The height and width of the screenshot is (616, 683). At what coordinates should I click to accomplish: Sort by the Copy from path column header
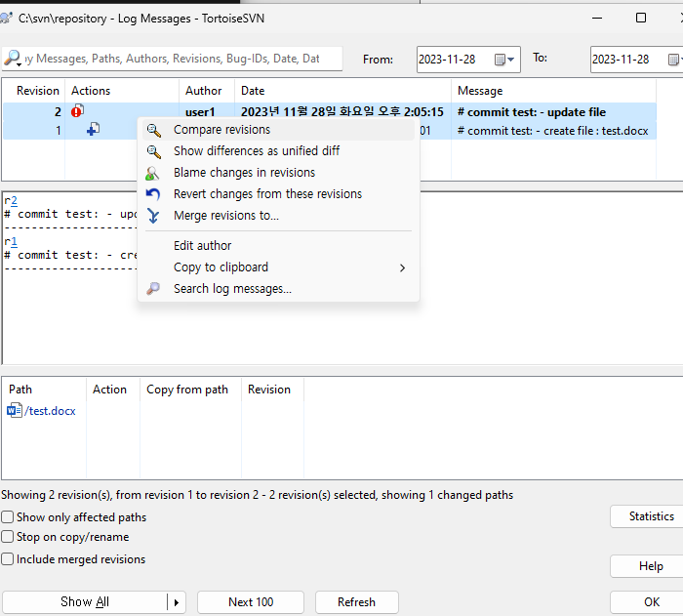point(191,390)
